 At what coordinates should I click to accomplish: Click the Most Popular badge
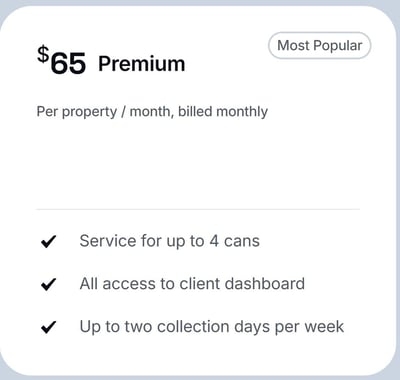[319, 46]
